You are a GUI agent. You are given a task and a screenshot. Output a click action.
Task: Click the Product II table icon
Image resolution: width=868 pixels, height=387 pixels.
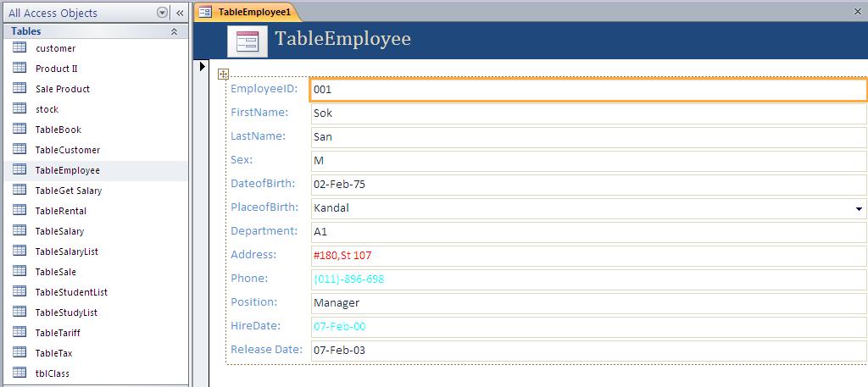tap(19, 69)
